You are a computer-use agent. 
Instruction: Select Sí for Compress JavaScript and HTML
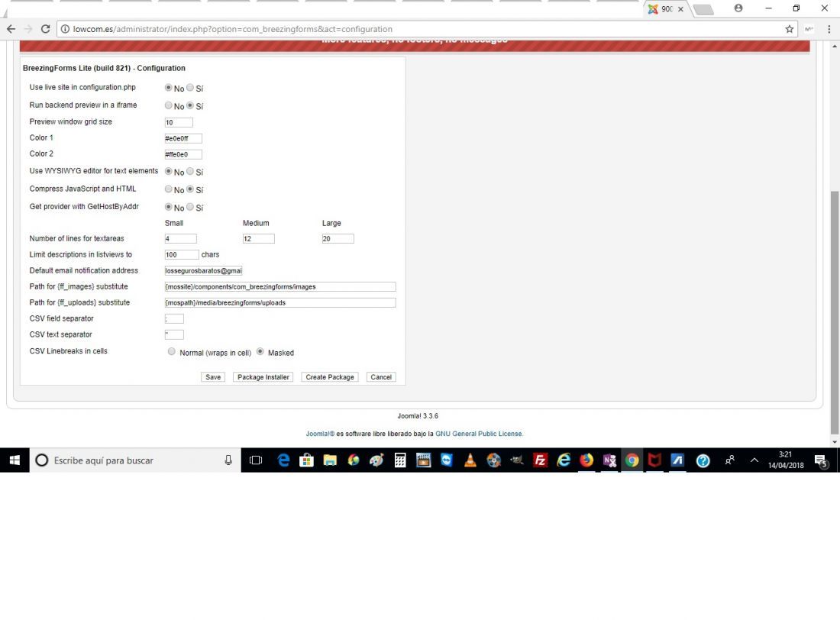tap(190, 189)
